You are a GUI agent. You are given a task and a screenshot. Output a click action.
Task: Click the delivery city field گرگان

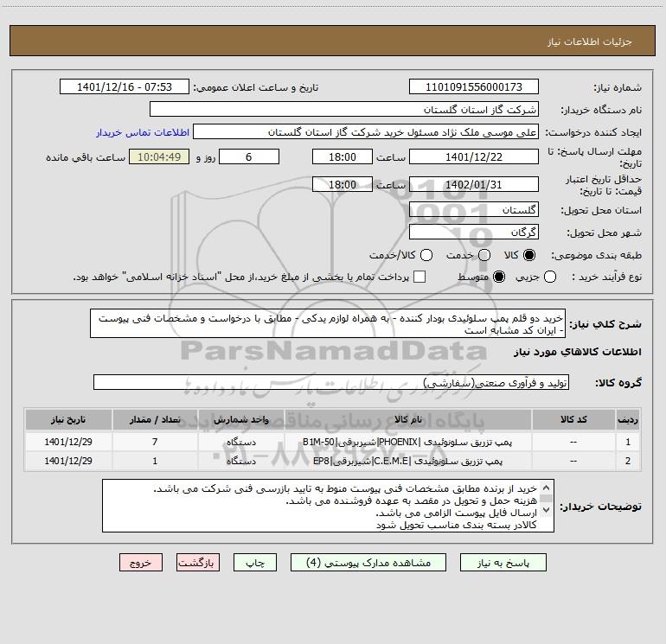pyautogui.click(x=474, y=232)
